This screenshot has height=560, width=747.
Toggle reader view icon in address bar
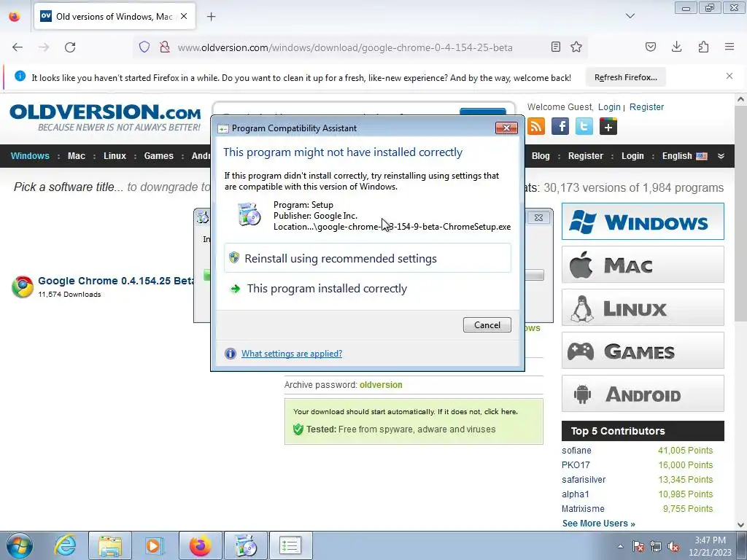tap(555, 47)
